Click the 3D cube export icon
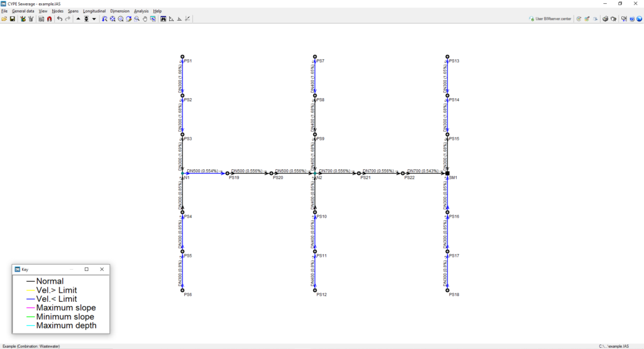 coord(595,19)
